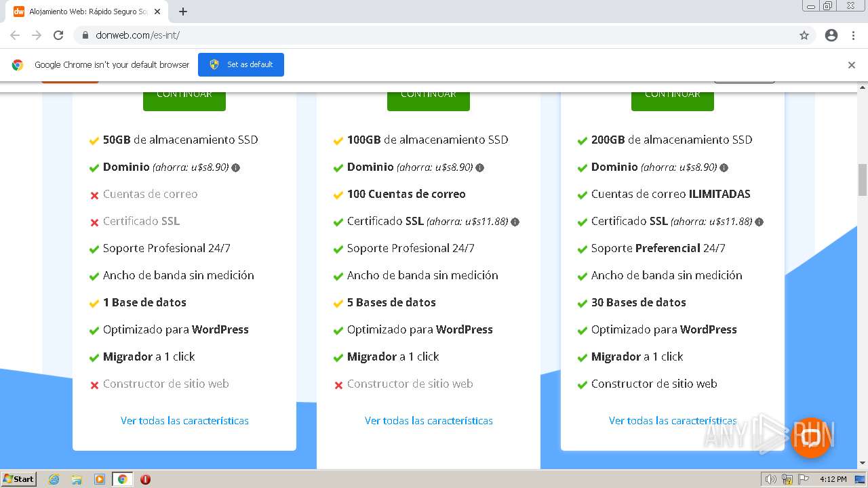Click the text Cuentas de correo ILIMITADAS
868x488 pixels.
671,194
